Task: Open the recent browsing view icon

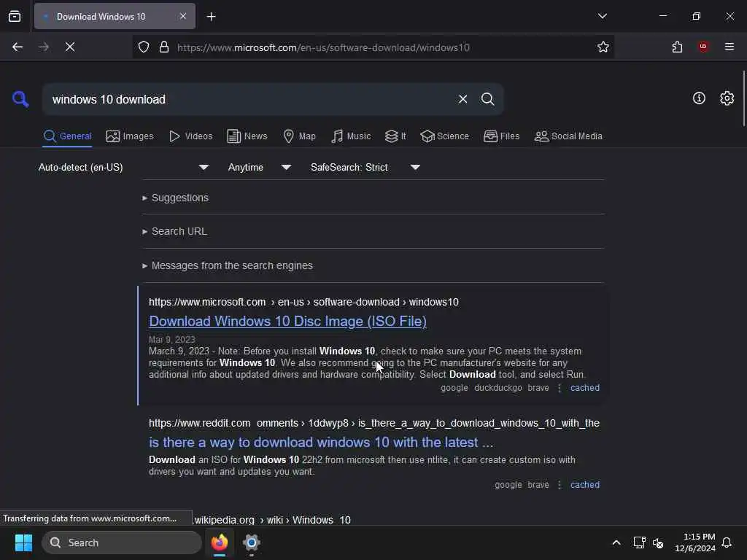Action: coord(15,17)
